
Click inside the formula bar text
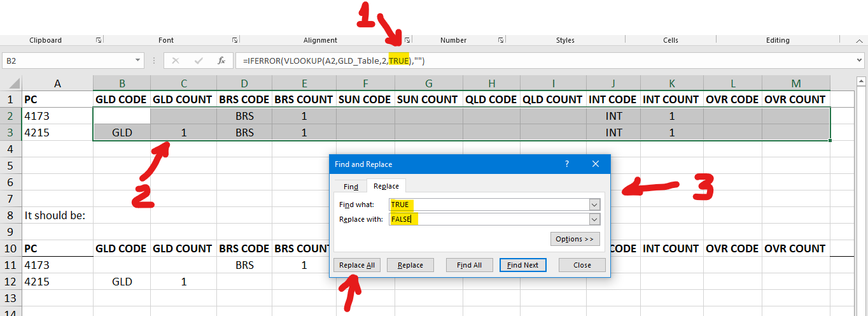pyautogui.click(x=333, y=61)
